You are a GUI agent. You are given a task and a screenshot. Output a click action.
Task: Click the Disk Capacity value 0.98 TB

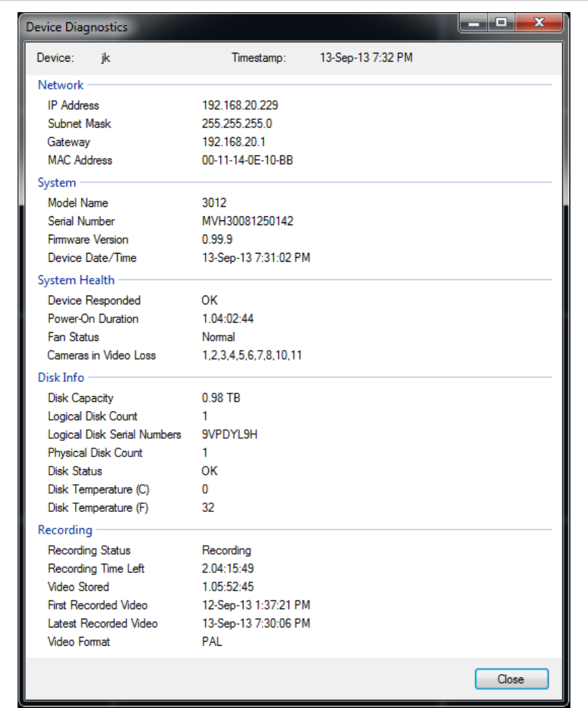[x=221, y=398]
